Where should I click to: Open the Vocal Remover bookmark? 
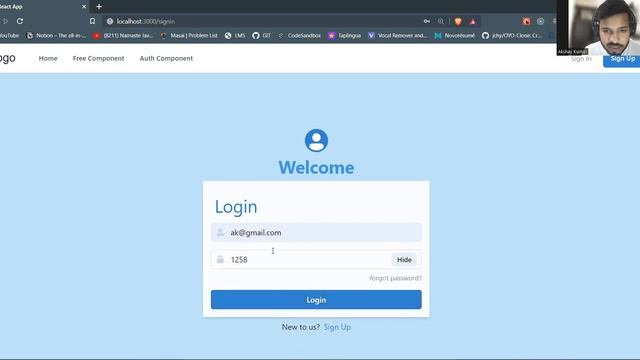(x=398, y=36)
